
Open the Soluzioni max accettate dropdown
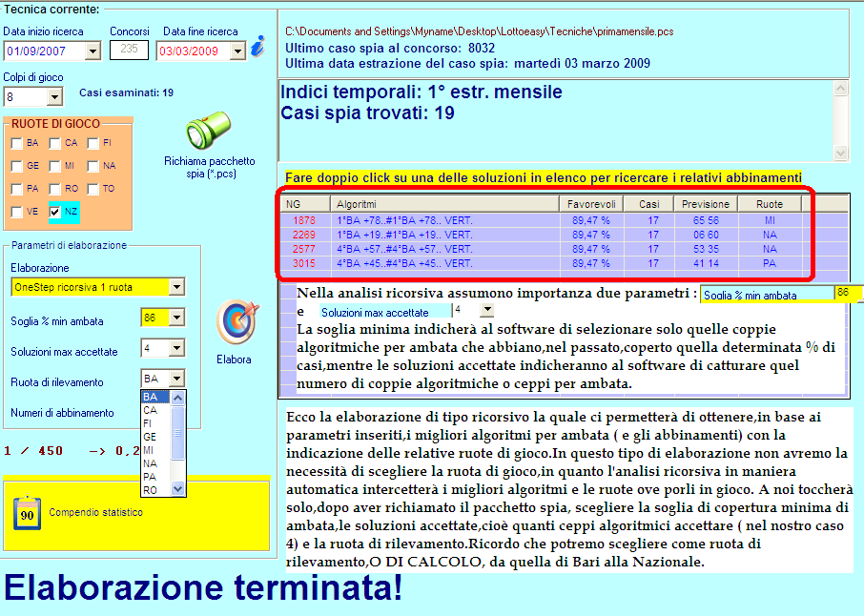pyautogui.click(x=176, y=348)
